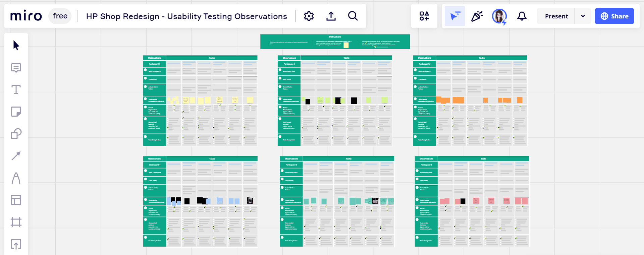Screen dimensions: 644x255
Task: Expand the Present dropdown chevron
Action: tap(583, 16)
